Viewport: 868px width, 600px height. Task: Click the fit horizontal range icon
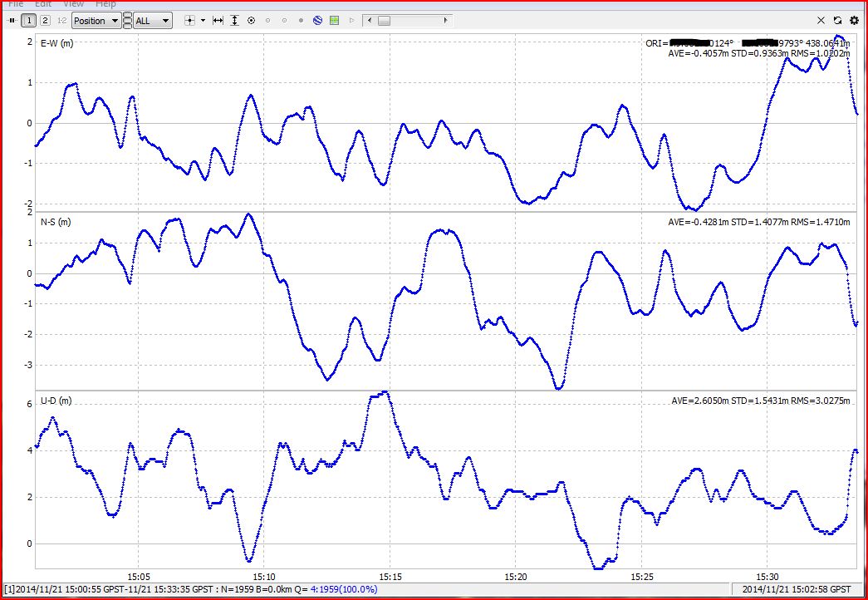[218, 20]
